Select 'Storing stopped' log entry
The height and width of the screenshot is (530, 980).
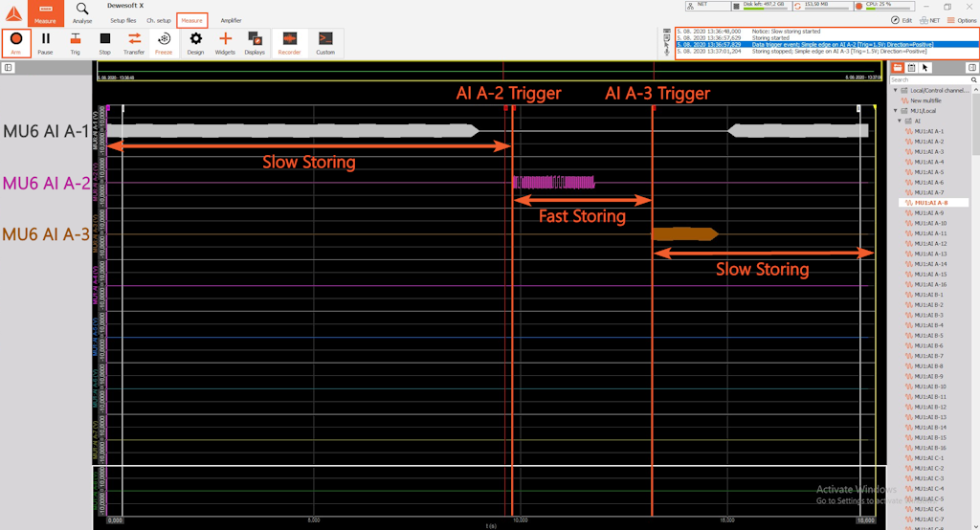[x=827, y=52]
